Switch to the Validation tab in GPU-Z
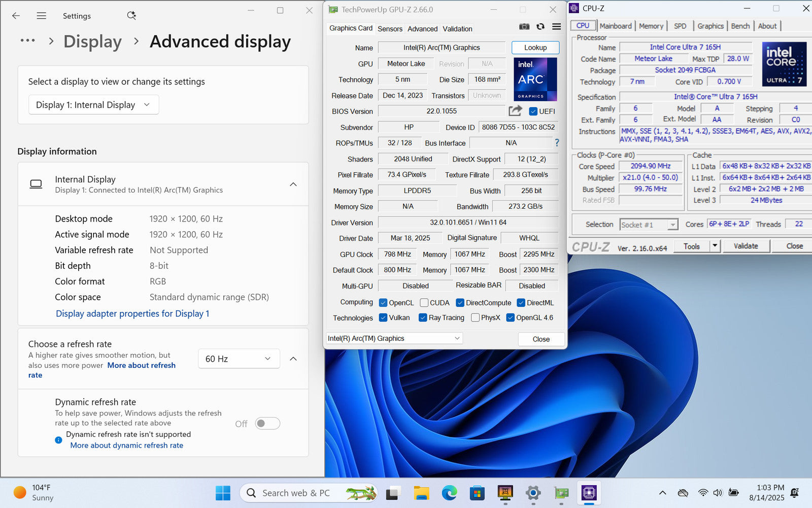This screenshot has height=508, width=812. click(x=457, y=29)
